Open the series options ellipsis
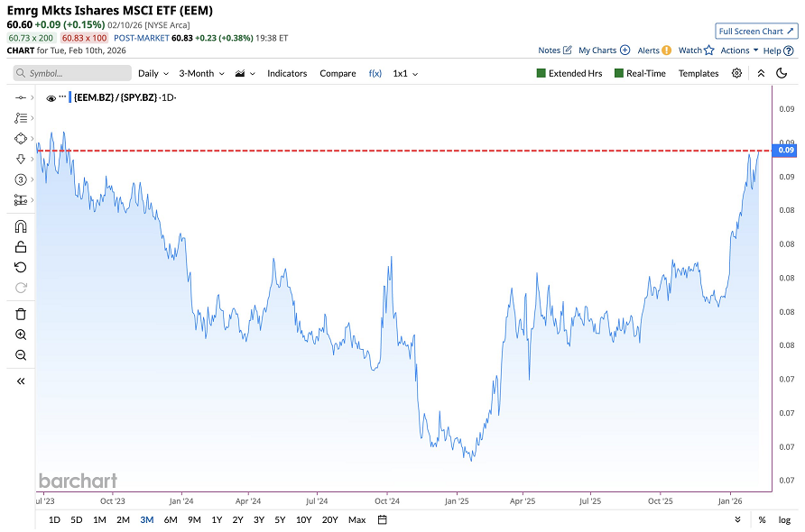The image size is (805, 532). pos(62,96)
